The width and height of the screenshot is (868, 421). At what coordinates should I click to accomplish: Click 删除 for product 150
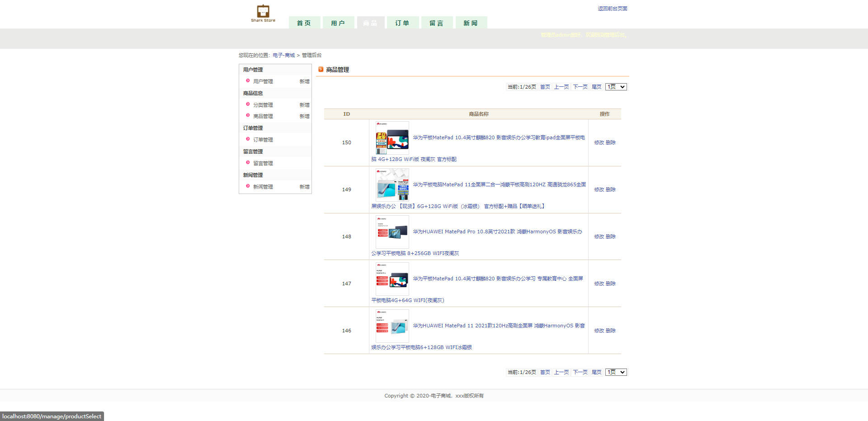(611, 142)
